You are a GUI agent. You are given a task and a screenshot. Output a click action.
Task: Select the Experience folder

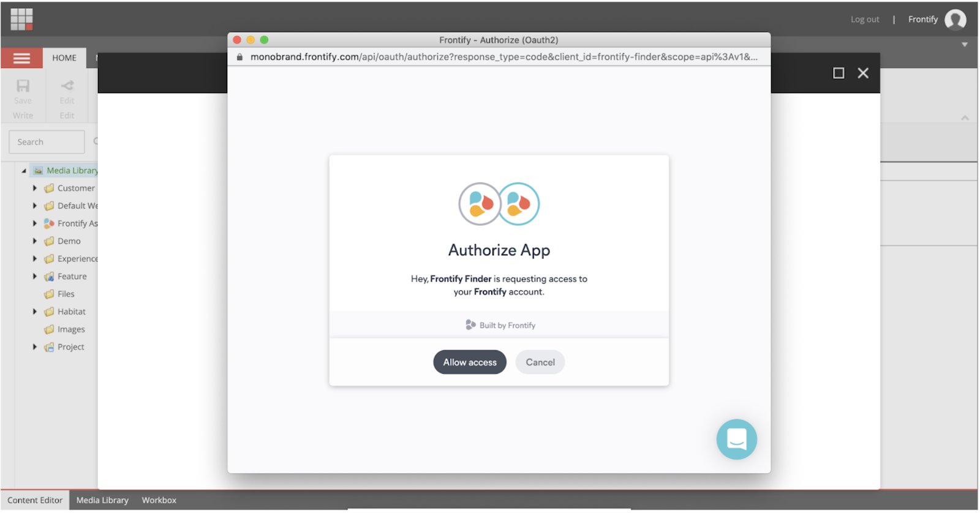71,259
